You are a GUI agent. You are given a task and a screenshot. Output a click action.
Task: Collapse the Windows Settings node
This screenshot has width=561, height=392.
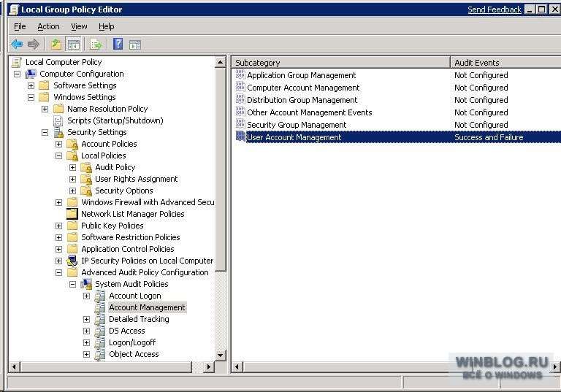31,97
